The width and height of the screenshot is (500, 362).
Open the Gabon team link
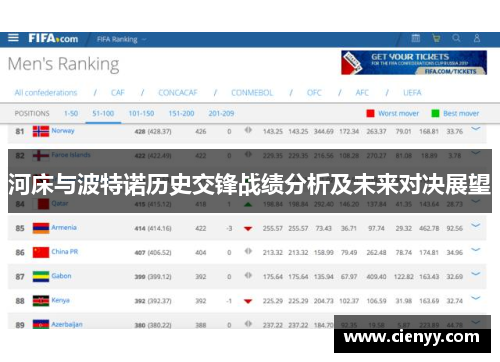click(61, 276)
